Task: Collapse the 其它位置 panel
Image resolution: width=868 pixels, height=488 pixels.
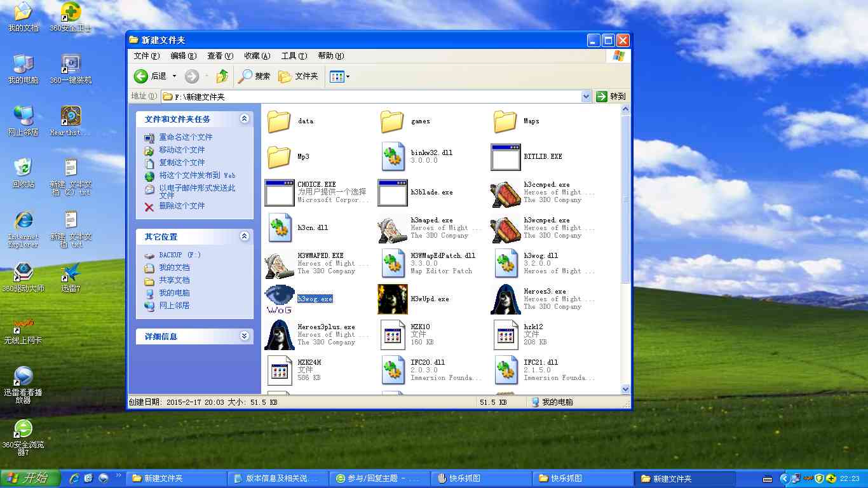Action: point(245,236)
